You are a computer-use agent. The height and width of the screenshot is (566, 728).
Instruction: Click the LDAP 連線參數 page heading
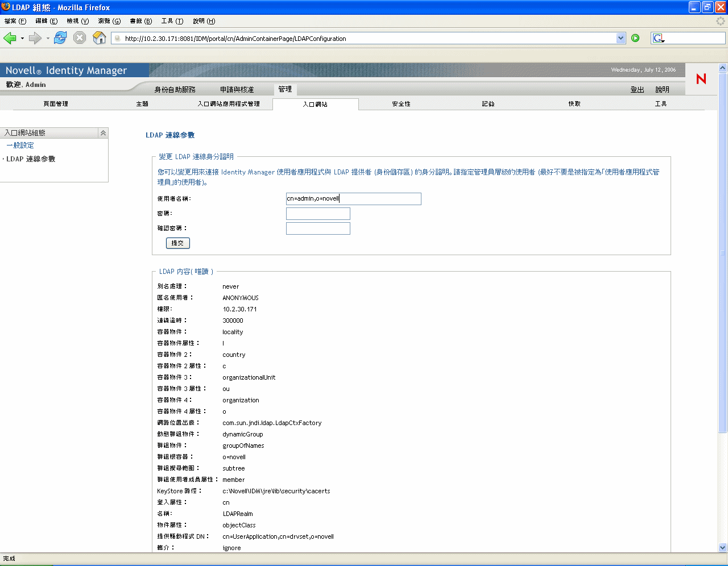click(x=170, y=135)
